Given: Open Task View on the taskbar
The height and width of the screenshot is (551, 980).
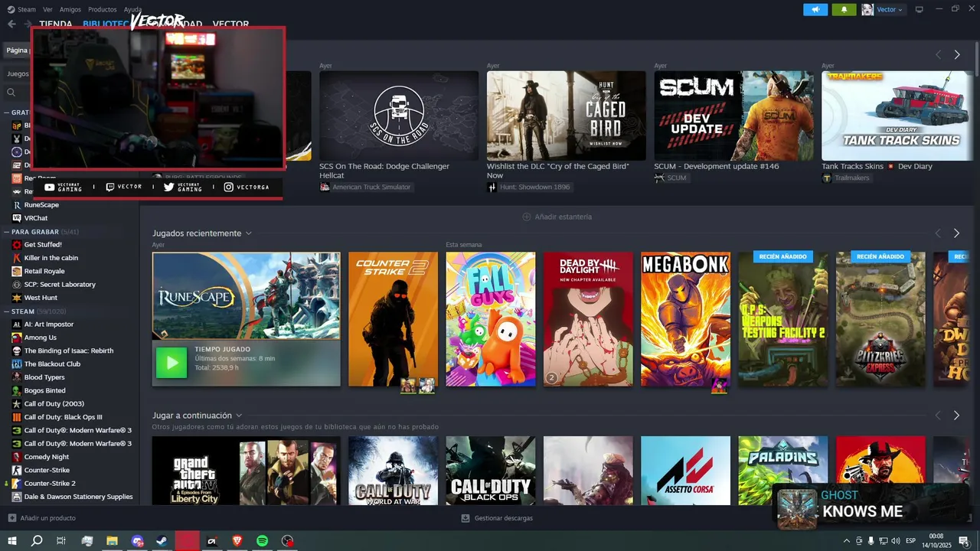Looking at the screenshot, I should [61, 540].
